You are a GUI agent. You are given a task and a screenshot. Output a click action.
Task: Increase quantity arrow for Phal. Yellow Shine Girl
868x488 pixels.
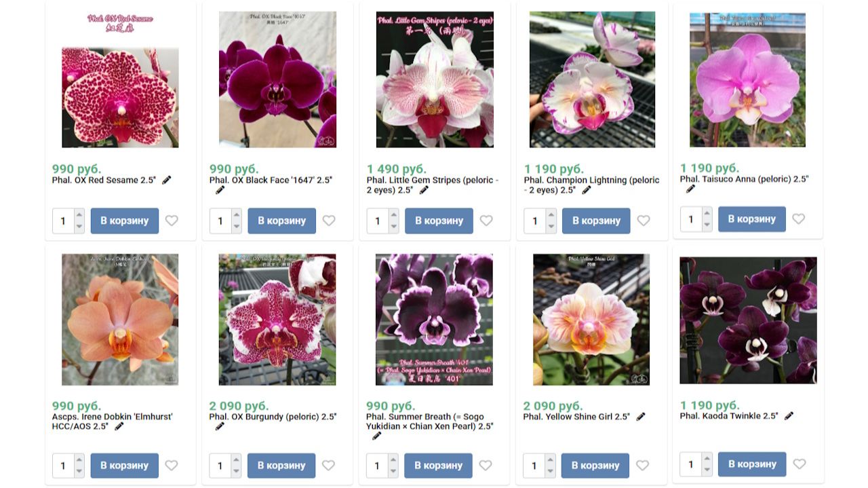tap(550, 460)
